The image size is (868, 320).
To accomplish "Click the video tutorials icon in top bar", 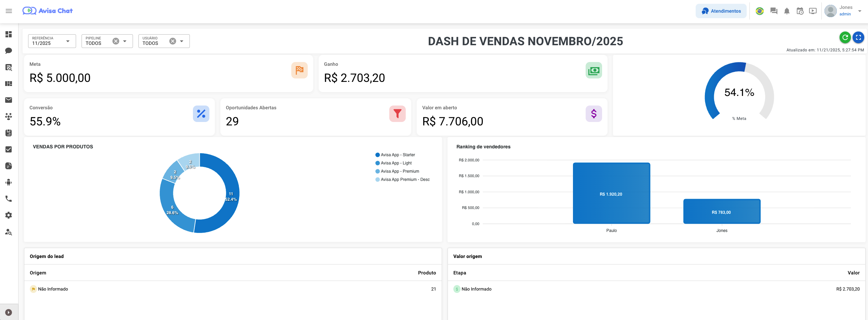I will pos(814,11).
